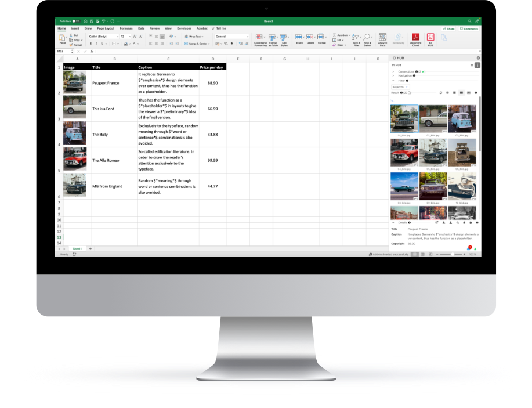Select the Sheet1 worksheet tab
532x408 pixels.
point(77,249)
